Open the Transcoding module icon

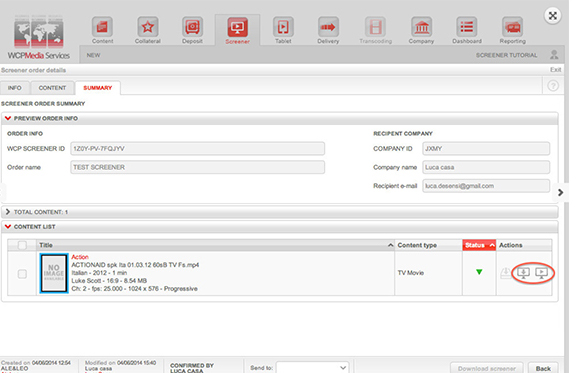(375, 27)
